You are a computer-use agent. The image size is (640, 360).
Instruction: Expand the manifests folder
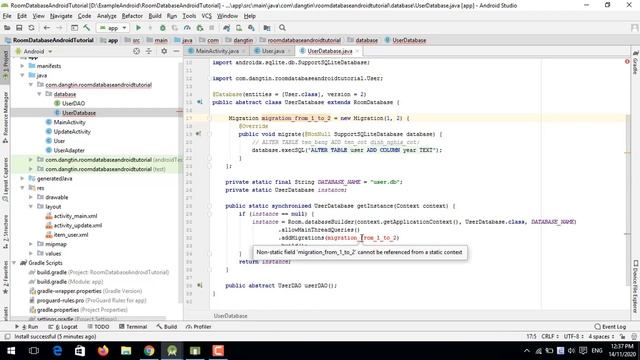(22, 66)
